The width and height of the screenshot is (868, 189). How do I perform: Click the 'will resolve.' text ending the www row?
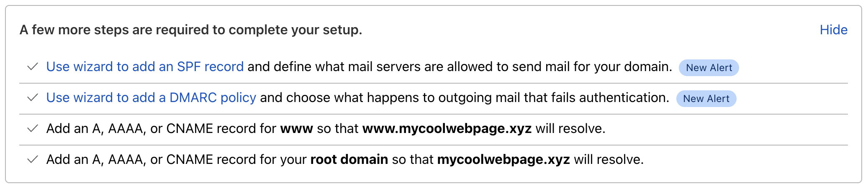(x=570, y=129)
